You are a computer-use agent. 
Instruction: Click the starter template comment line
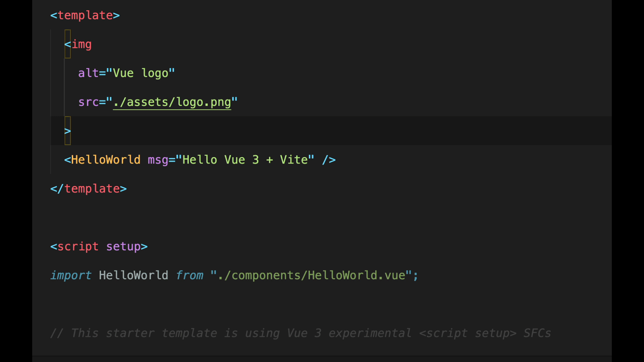[300, 333]
